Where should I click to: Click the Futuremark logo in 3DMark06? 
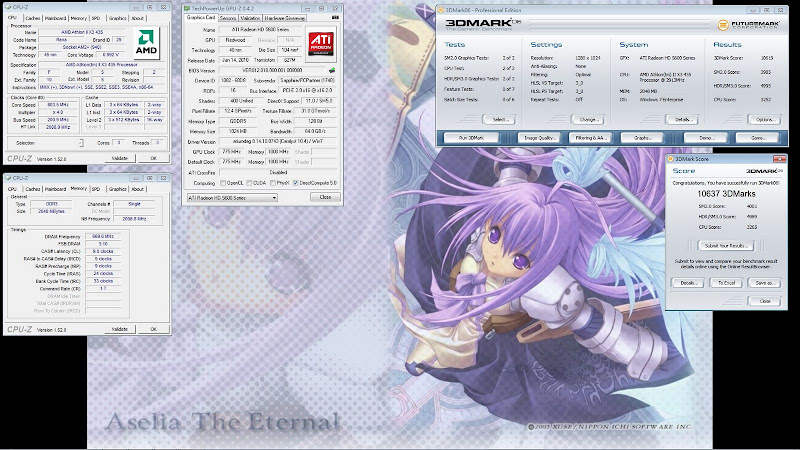coord(748,24)
